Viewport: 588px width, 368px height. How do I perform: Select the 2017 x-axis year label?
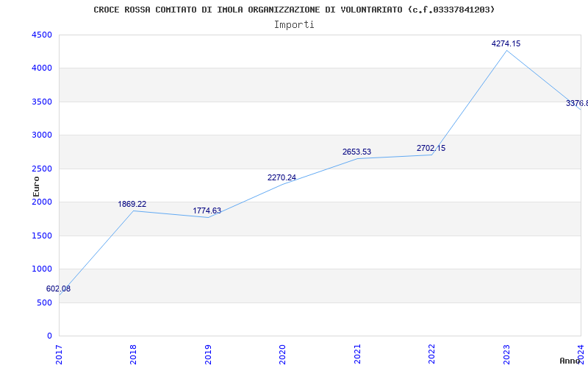click(59, 355)
